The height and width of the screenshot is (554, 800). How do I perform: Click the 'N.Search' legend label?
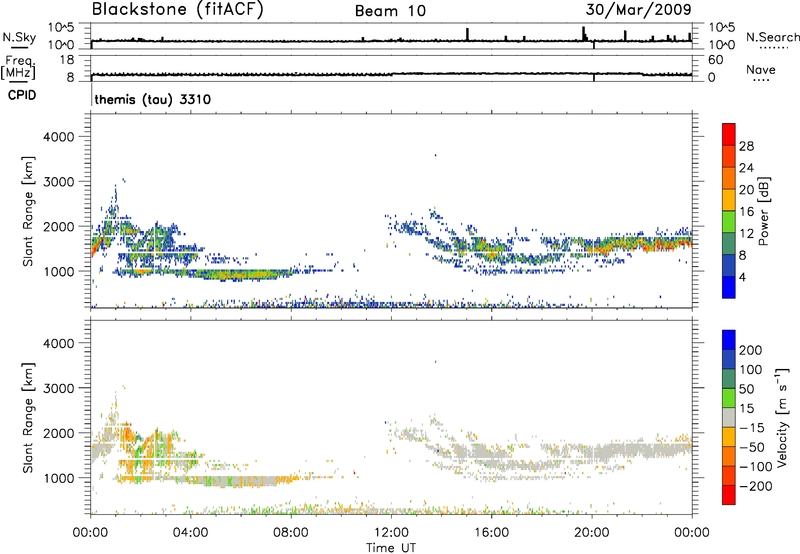point(773,37)
